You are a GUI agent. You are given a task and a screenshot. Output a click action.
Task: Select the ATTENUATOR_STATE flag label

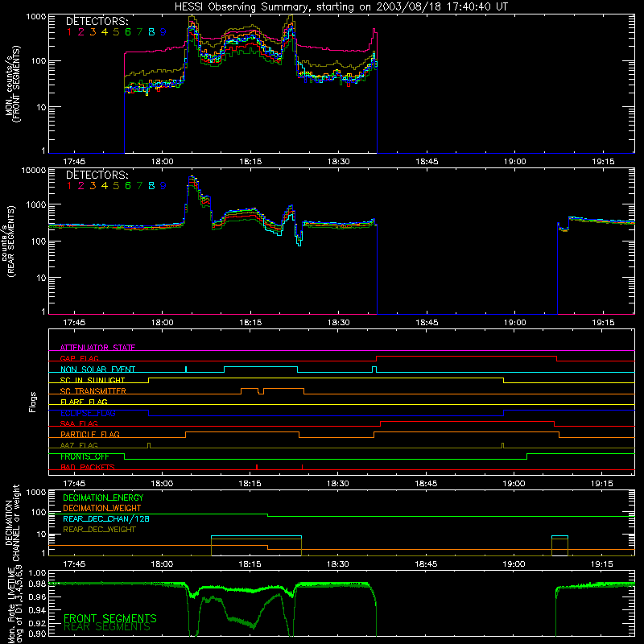coord(97,348)
